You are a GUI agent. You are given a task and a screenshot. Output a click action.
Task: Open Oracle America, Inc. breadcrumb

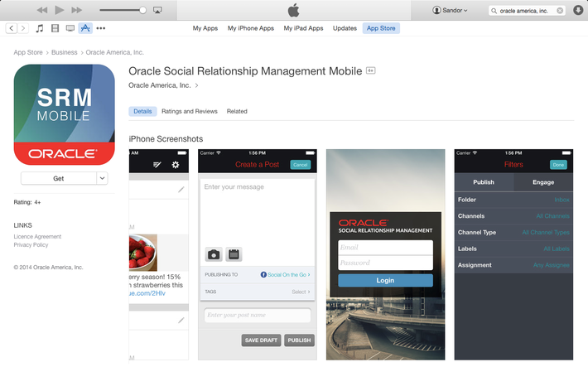coord(115,52)
